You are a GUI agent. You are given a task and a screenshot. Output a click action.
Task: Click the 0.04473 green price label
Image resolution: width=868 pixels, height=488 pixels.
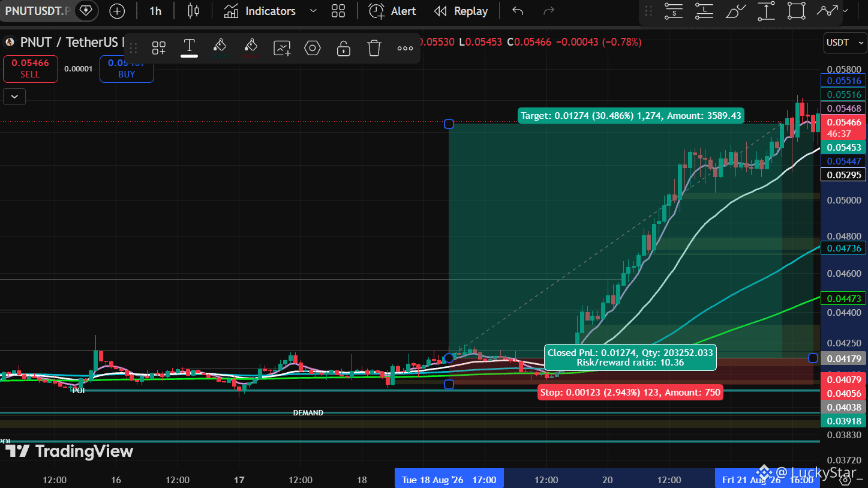pyautogui.click(x=843, y=298)
